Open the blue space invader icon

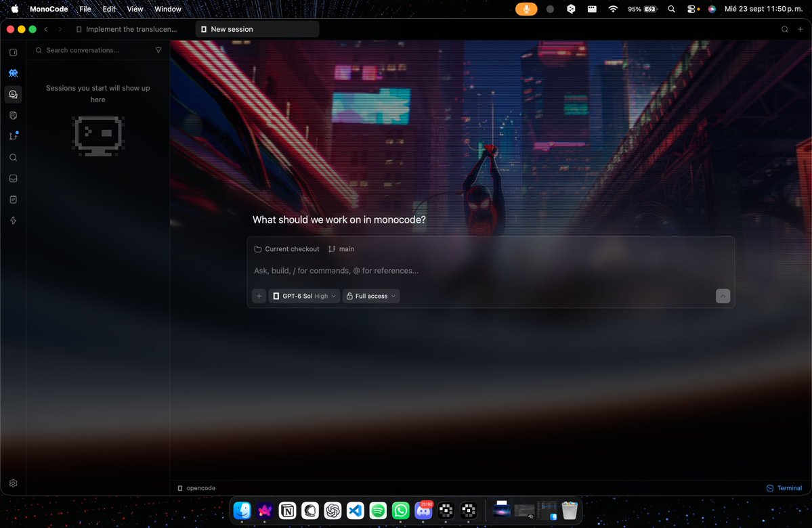pos(14,74)
